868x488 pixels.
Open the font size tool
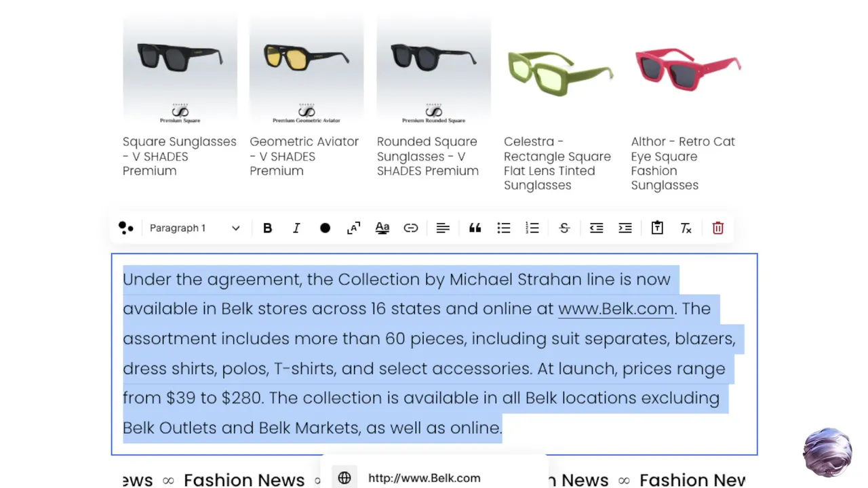click(353, 228)
